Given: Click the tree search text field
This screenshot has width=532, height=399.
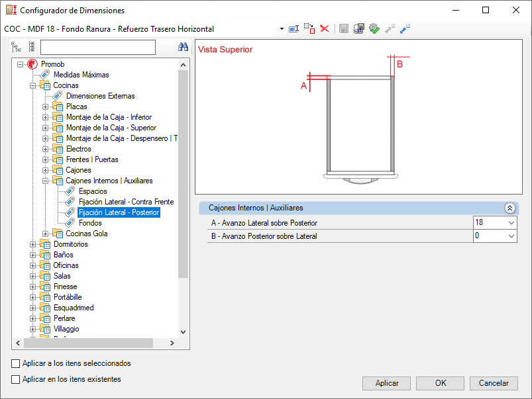Looking at the screenshot, I should [97, 47].
